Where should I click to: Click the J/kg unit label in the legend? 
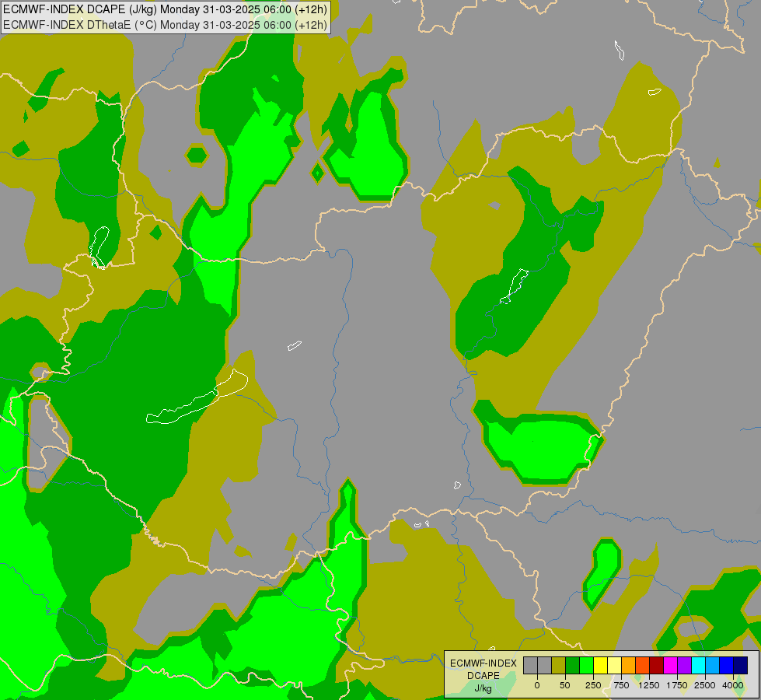point(483,688)
